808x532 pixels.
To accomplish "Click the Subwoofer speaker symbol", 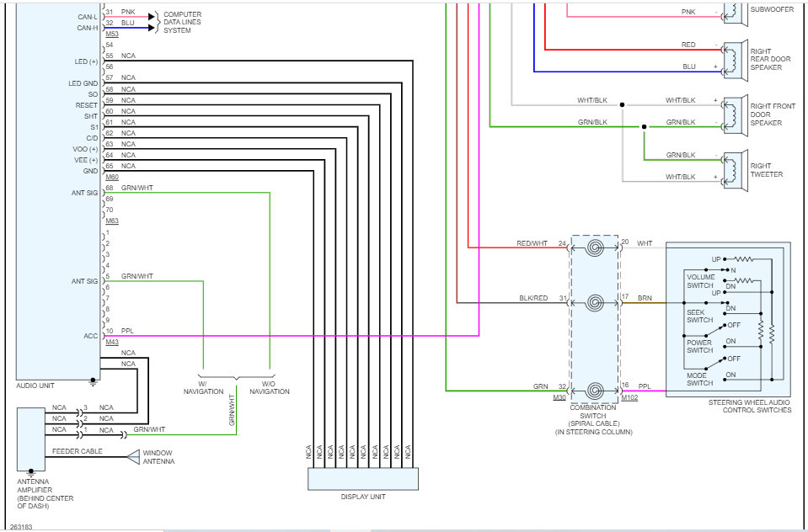I will tap(736, 13).
